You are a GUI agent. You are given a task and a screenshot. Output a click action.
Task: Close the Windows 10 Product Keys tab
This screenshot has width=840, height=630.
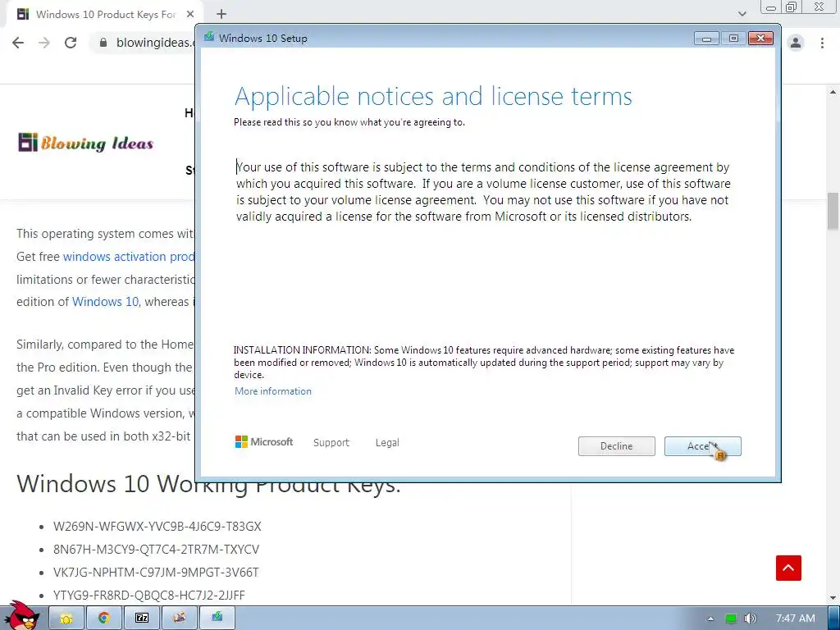(x=190, y=15)
